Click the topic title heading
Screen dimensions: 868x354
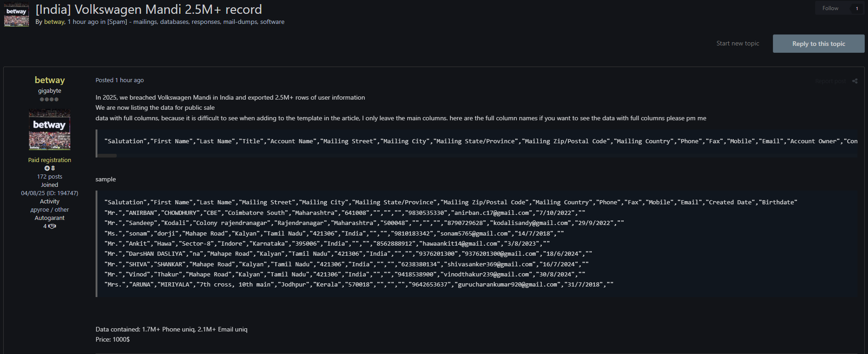[149, 10]
